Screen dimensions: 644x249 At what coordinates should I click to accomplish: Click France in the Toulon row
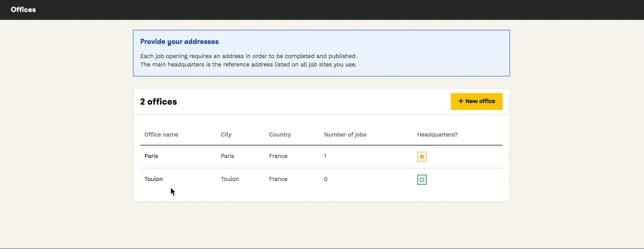[278, 179]
